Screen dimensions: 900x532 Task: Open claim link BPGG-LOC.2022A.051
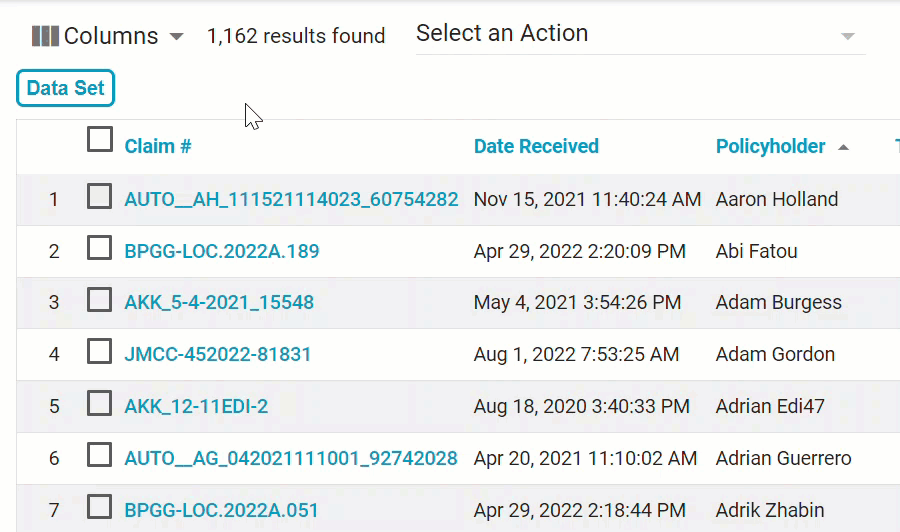(221, 510)
